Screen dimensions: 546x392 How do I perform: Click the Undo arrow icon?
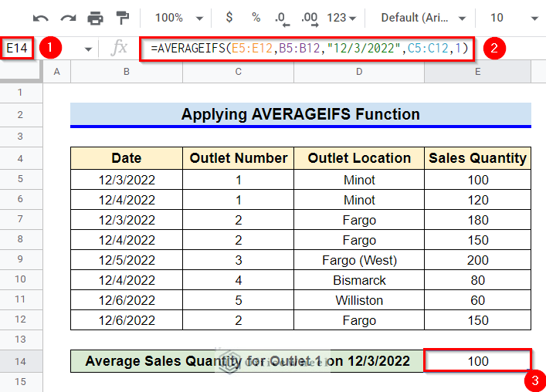tap(41, 18)
